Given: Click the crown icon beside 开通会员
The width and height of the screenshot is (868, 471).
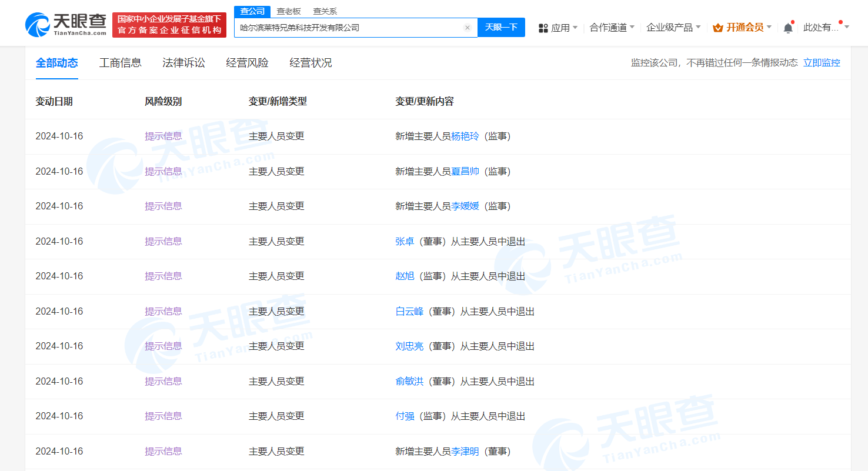Looking at the screenshot, I should coord(717,28).
